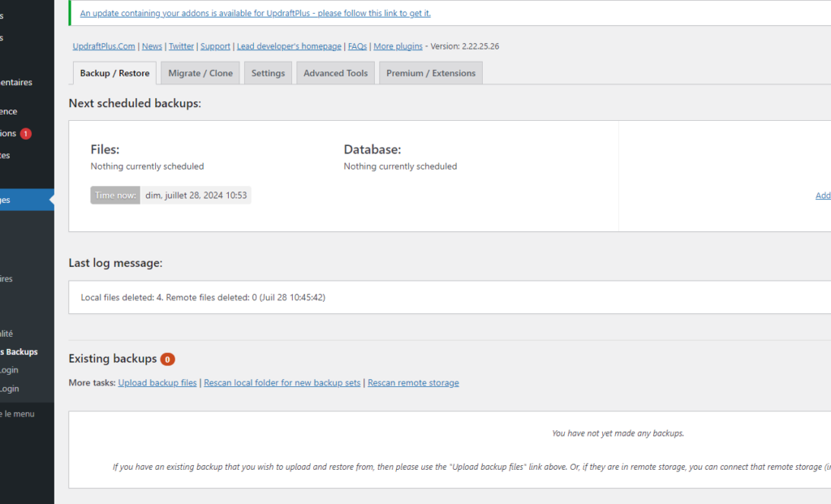Open the Twitter link
Viewport: 831px width, 504px height.
coord(181,46)
